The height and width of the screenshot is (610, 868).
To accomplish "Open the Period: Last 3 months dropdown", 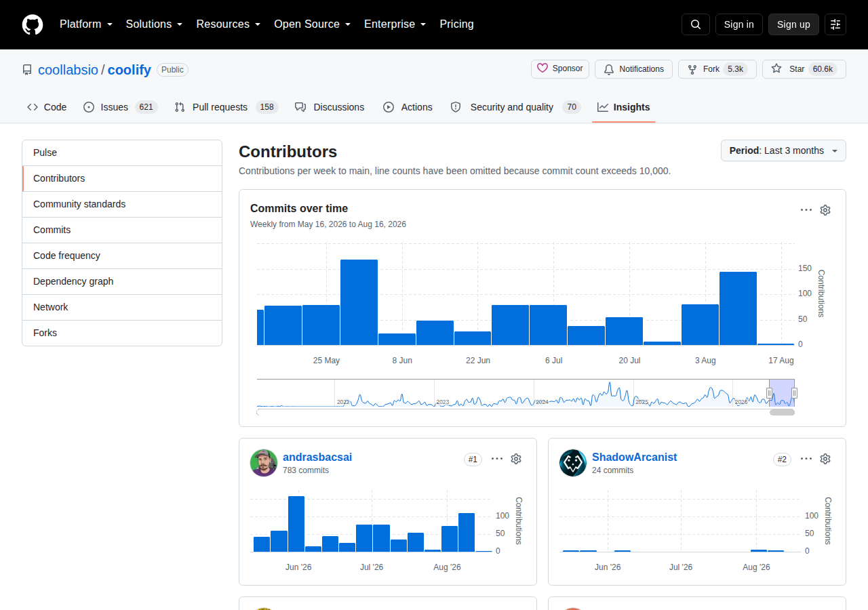I will click(x=783, y=150).
